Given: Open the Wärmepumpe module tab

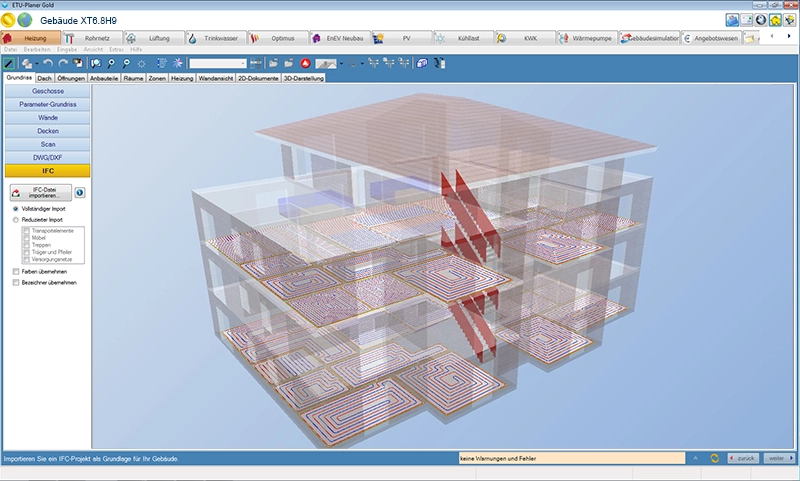Looking at the screenshot, I should (x=588, y=38).
